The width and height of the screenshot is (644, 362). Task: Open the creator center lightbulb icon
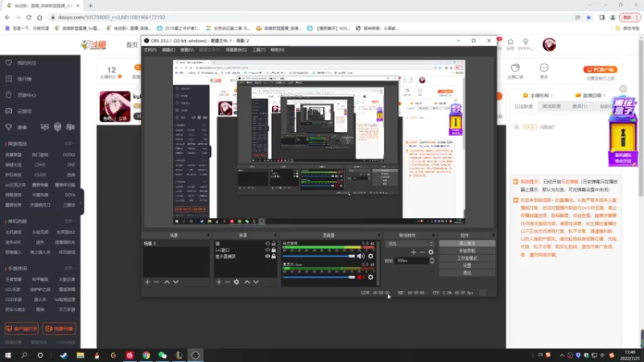pyautogui.click(x=526, y=42)
